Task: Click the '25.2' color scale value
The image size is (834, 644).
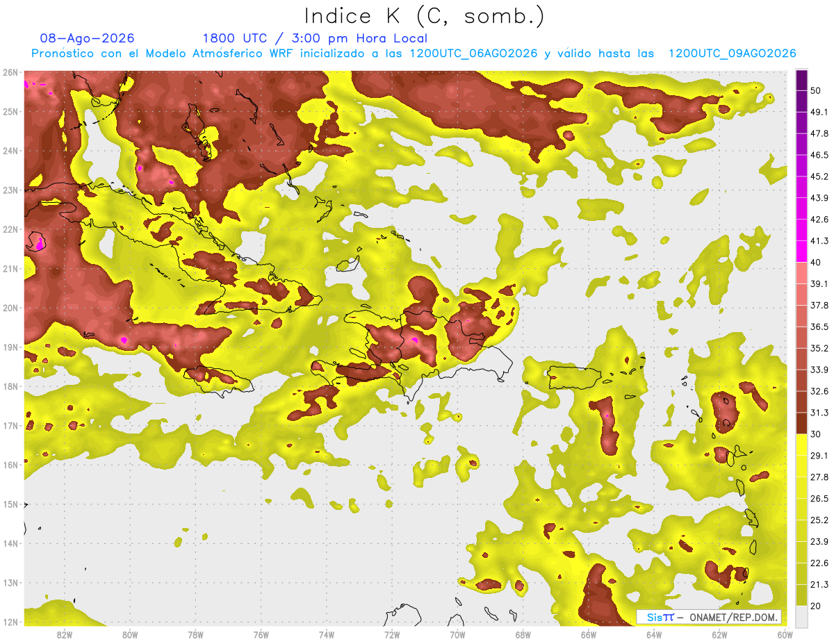Action: click(819, 520)
